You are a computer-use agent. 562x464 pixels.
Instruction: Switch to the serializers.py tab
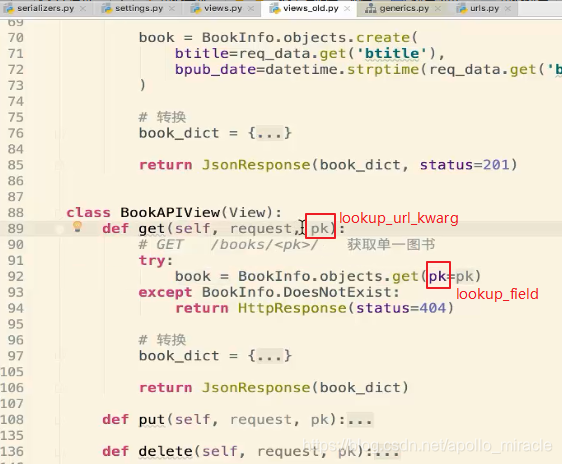pyautogui.click(x=46, y=8)
